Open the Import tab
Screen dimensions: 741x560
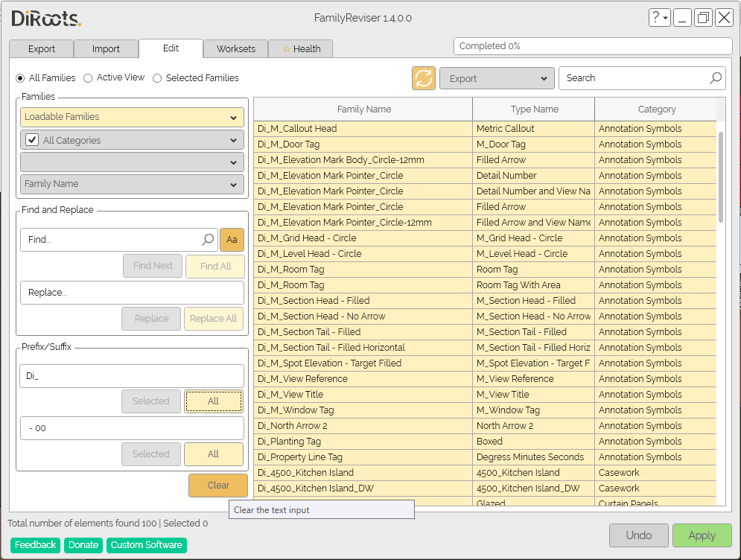(106, 49)
